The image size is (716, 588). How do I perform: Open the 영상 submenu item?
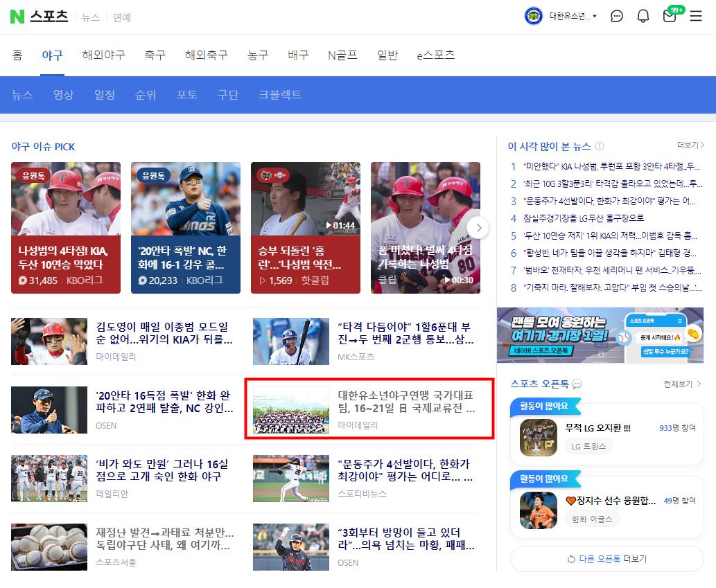point(63,94)
